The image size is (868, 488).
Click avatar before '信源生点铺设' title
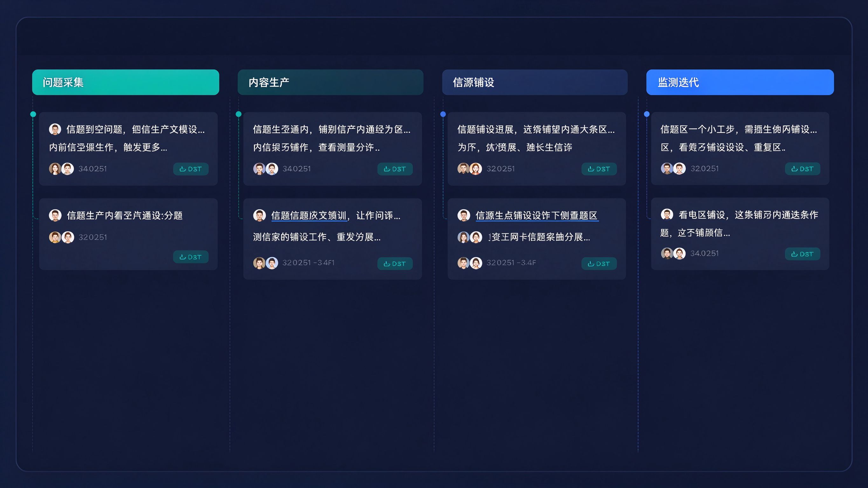pyautogui.click(x=464, y=215)
